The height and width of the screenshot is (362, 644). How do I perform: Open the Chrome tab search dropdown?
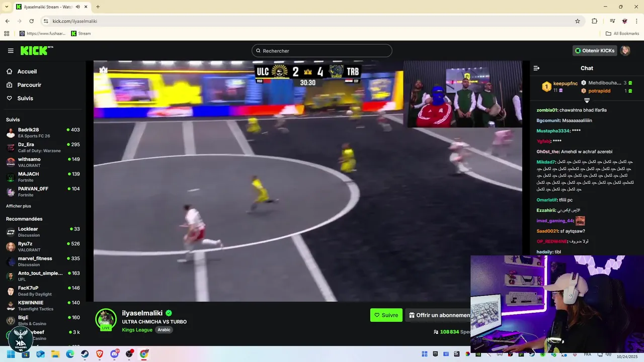pyautogui.click(x=7, y=7)
